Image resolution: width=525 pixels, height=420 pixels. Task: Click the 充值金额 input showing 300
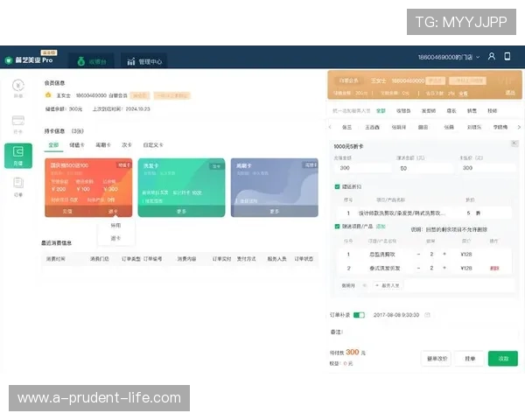pos(363,168)
